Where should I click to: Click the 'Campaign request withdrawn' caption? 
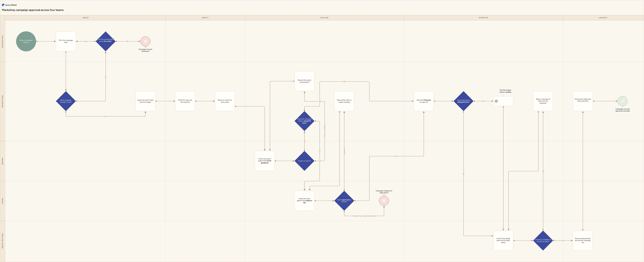145,50
